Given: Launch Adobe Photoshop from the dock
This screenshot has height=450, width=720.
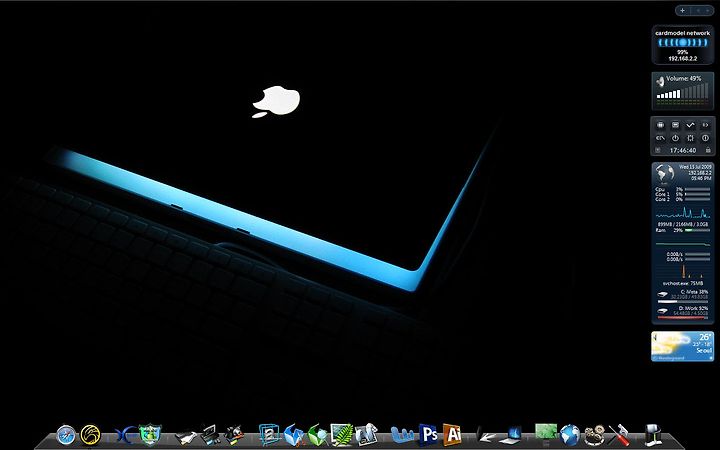Looking at the screenshot, I should coord(428,434).
